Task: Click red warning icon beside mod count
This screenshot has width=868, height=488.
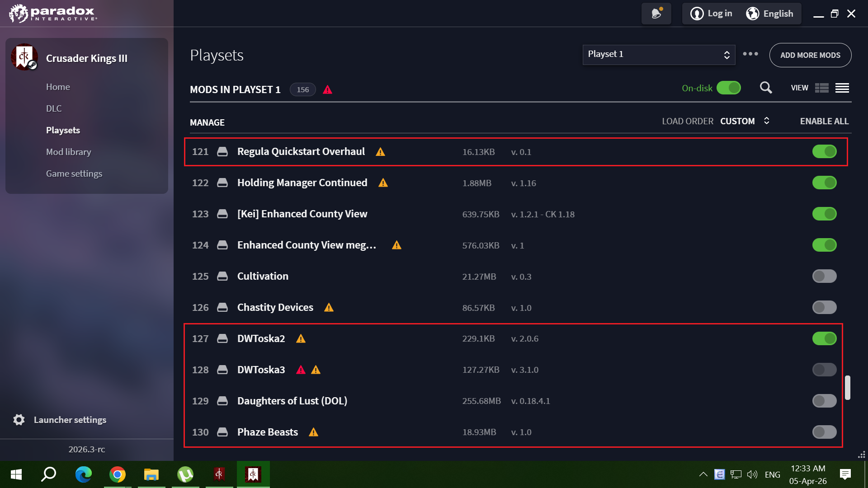Action: coord(328,89)
